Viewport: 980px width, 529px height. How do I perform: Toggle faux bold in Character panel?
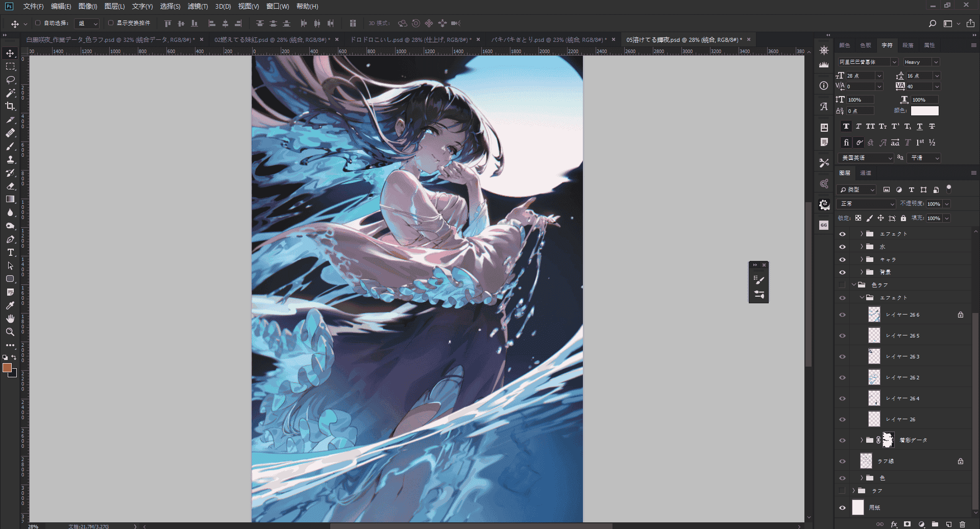tap(846, 127)
